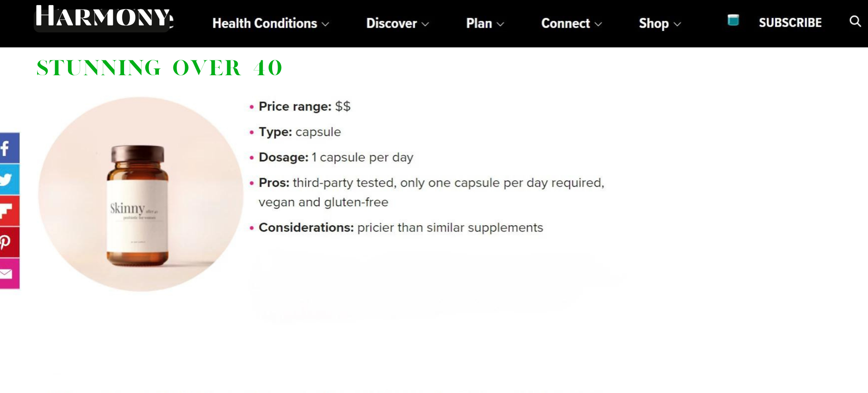Go to the Harmony home logo
The image size is (868, 393).
[x=104, y=17]
